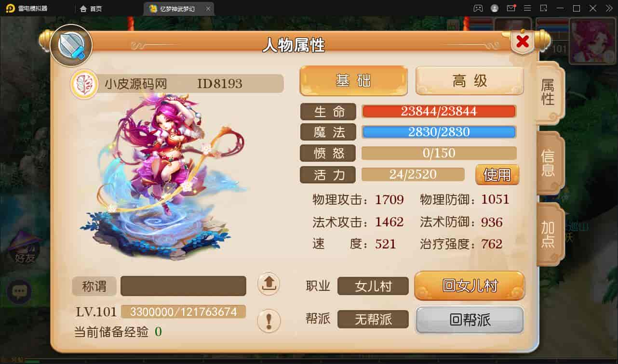This screenshot has width=618, height=364.
Task: Open the emulator hamburger menu
Action: [x=527, y=8]
